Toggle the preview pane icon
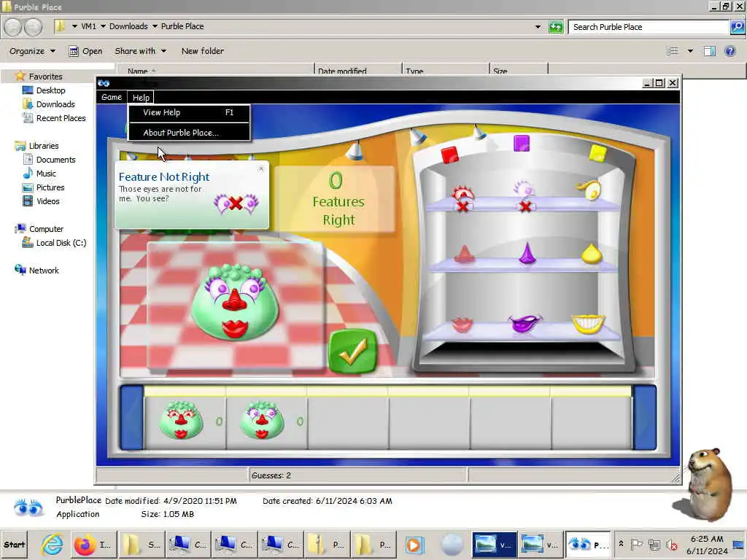Screen dimensions: 747x560 pos(710,51)
